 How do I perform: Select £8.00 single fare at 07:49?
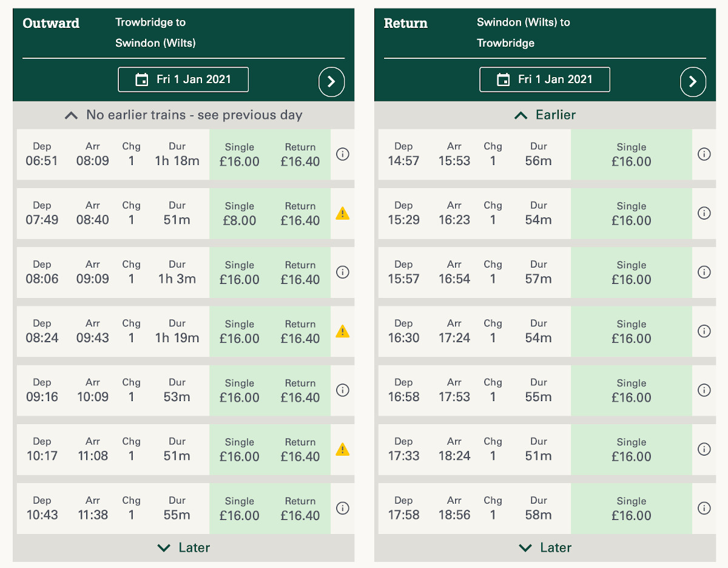(x=240, y=214)
